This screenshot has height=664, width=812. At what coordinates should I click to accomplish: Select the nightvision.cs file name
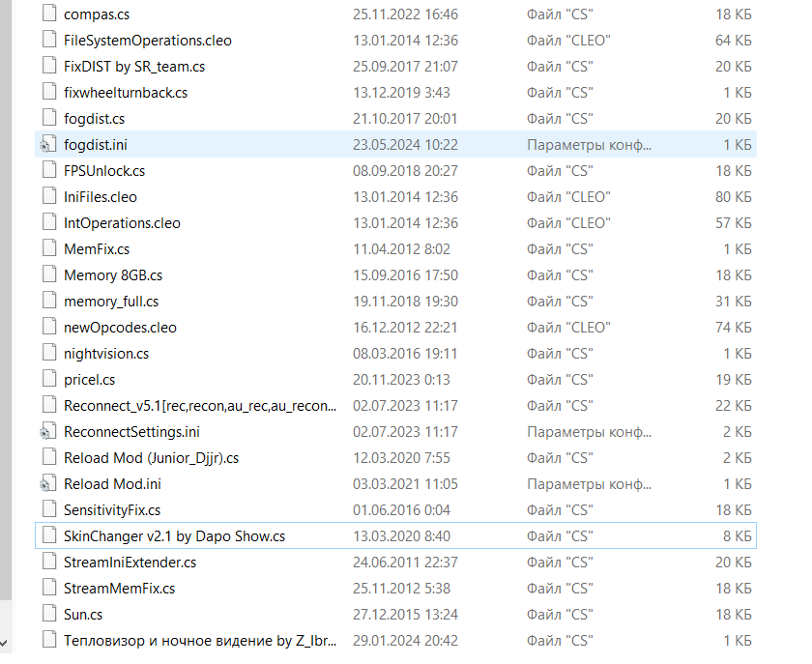105,354
